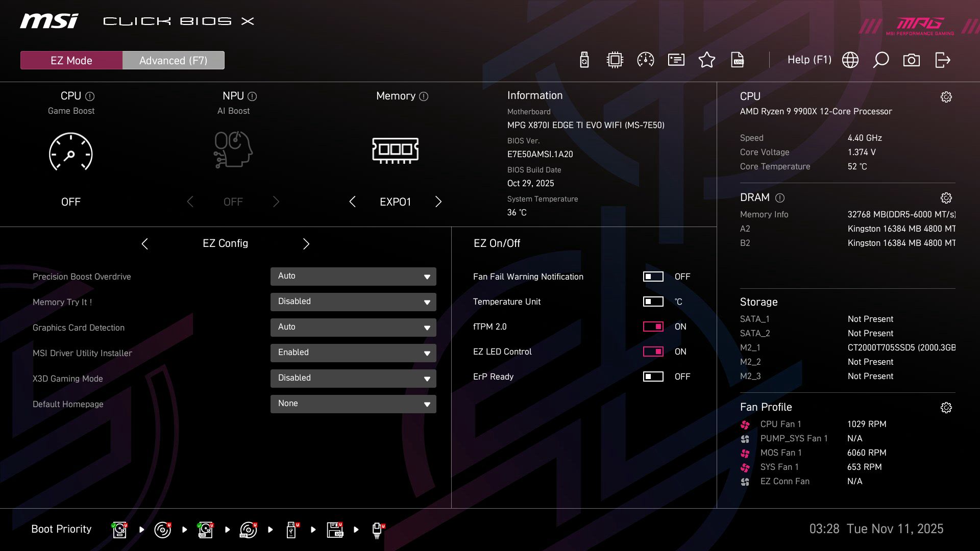Viewport: 980px width, 551px height.
Task: Select EXPO1 memory profile arrow to change profile
Action: coord(438,202)
